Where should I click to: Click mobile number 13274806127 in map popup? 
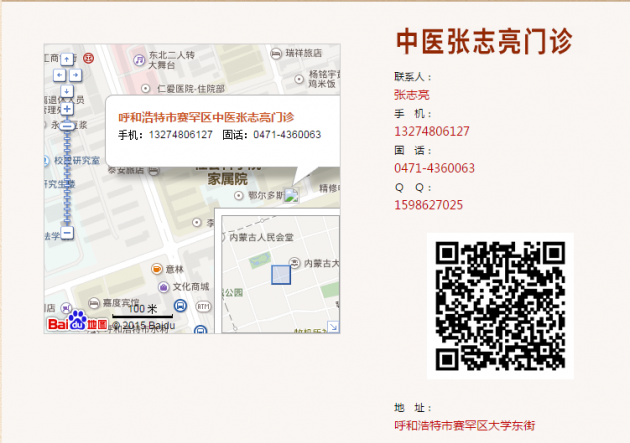(181, 135)
